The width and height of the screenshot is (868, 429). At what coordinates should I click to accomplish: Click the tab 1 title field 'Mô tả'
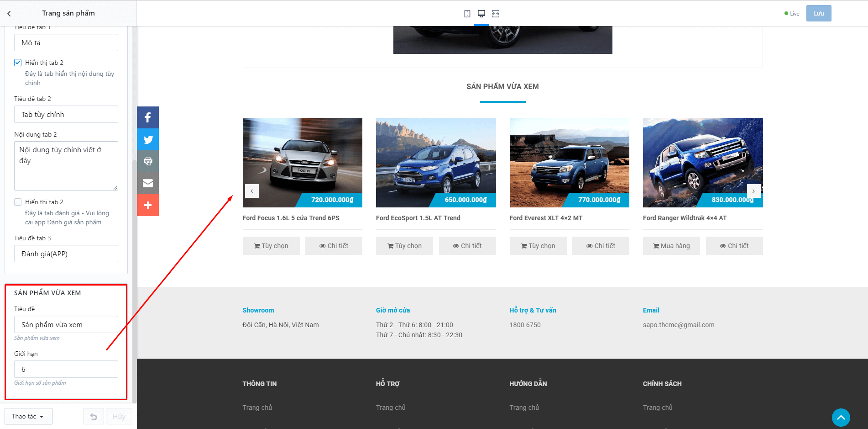pyautogui.click(x=66, y=42)
